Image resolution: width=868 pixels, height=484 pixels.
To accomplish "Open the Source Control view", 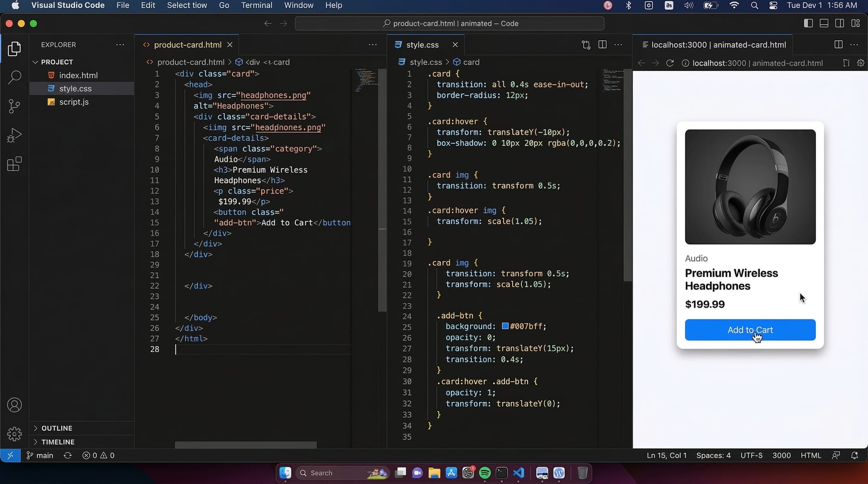I will 14,106.
